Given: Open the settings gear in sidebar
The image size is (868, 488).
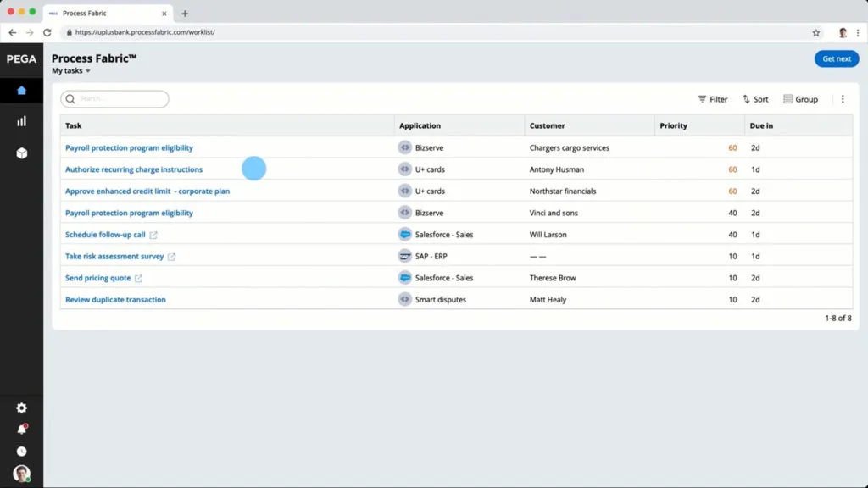Looking at the screenshot, I should pyautogui.click(x=21, y=408).
